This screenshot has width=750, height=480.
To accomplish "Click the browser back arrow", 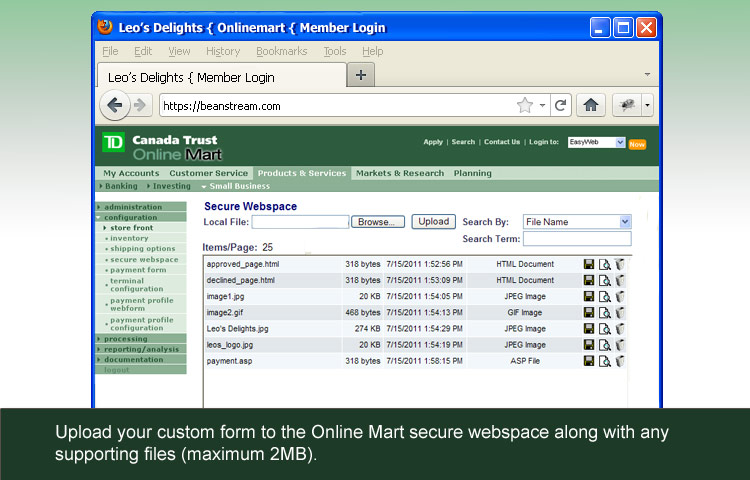I will click(x=115, y=105).
